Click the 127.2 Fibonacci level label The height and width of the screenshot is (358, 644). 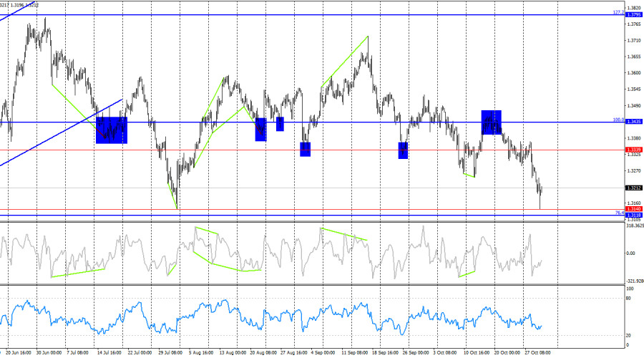pos(617,12)
